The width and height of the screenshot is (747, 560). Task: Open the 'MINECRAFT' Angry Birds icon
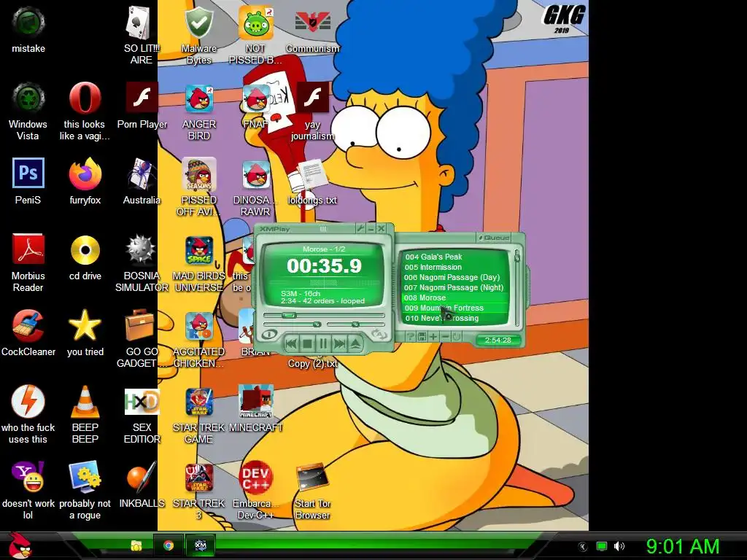pyautogui.click(x=255, y=408)
